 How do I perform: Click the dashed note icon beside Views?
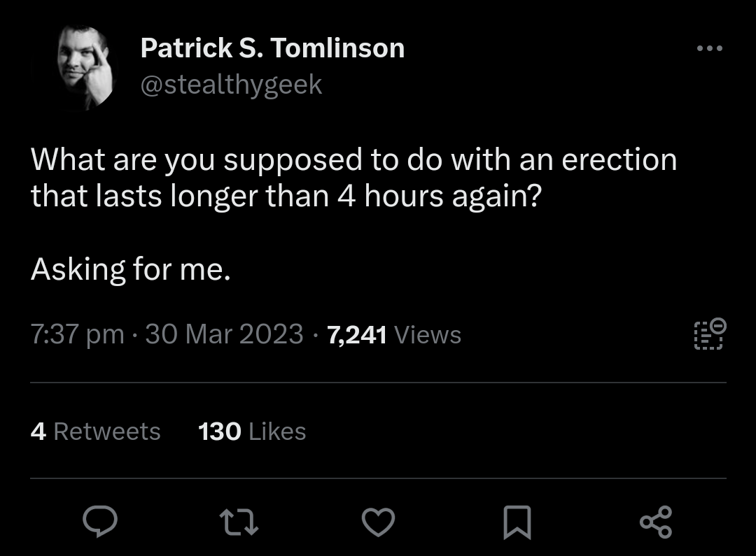pyautogui.click(x=710, y=334)
